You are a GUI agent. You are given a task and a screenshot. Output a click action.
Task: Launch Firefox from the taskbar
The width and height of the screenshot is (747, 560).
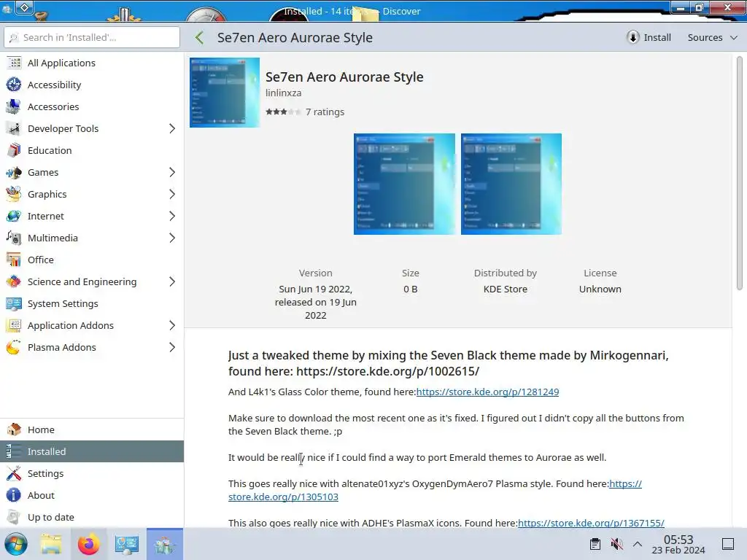click(x=88, y=544)
